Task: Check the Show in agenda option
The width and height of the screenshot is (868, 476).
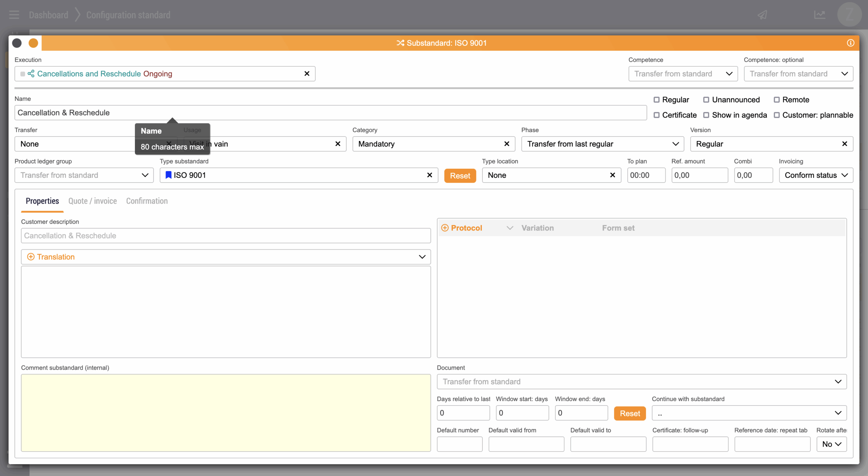Action: coord(706,115)
